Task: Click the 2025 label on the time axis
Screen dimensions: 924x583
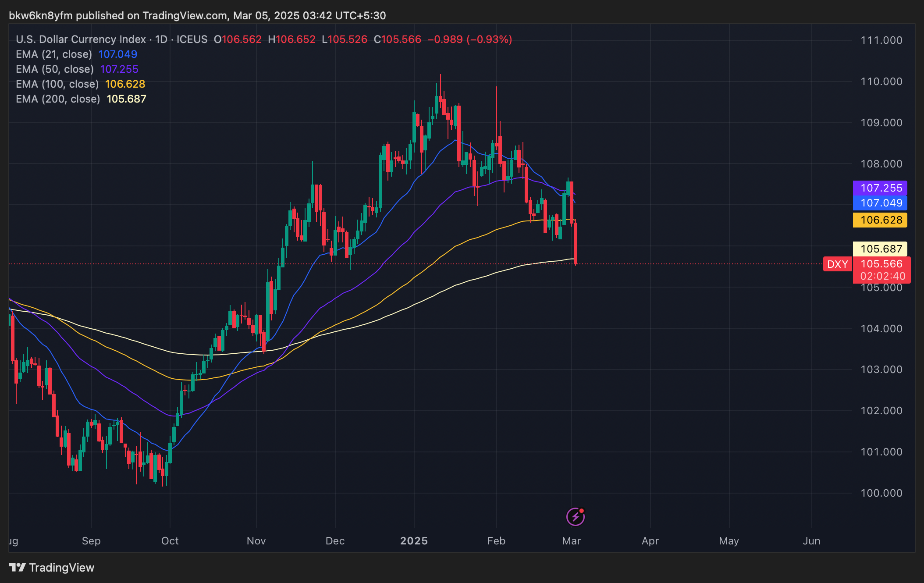Action: tap(414, 541)
